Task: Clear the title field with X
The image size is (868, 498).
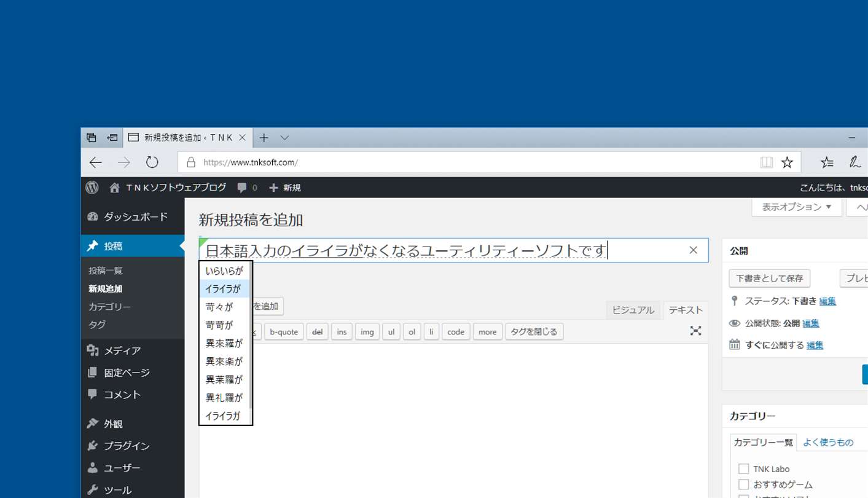Action: pyautogui.click(x=694, y=250)
